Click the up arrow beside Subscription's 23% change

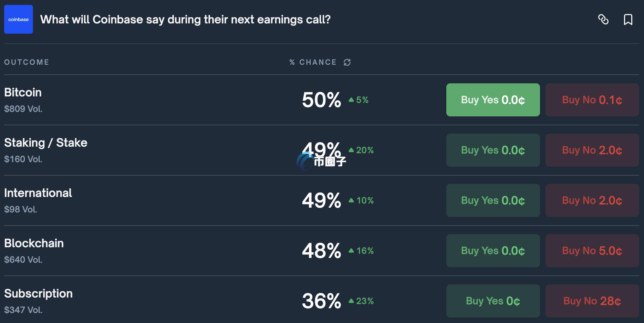(351, 301)
